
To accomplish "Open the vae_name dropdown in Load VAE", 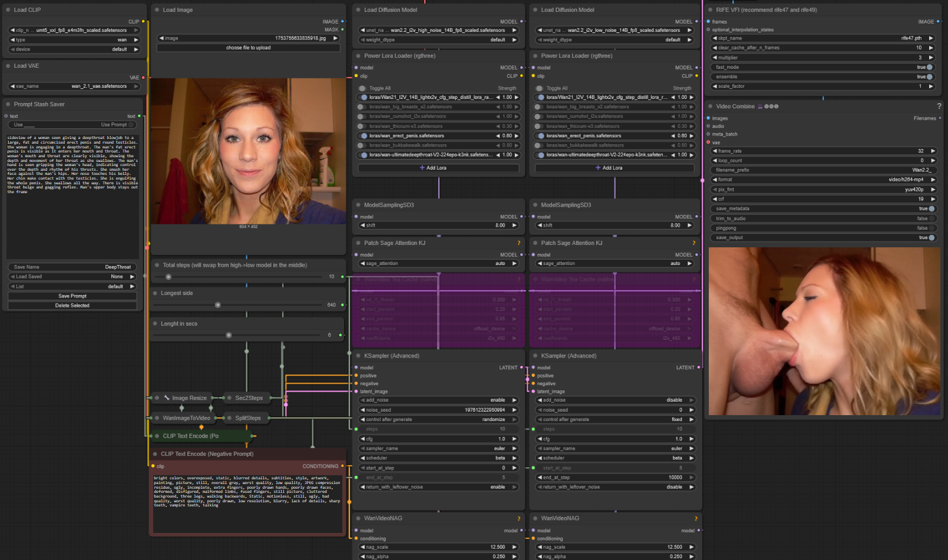I will point(74,87).
